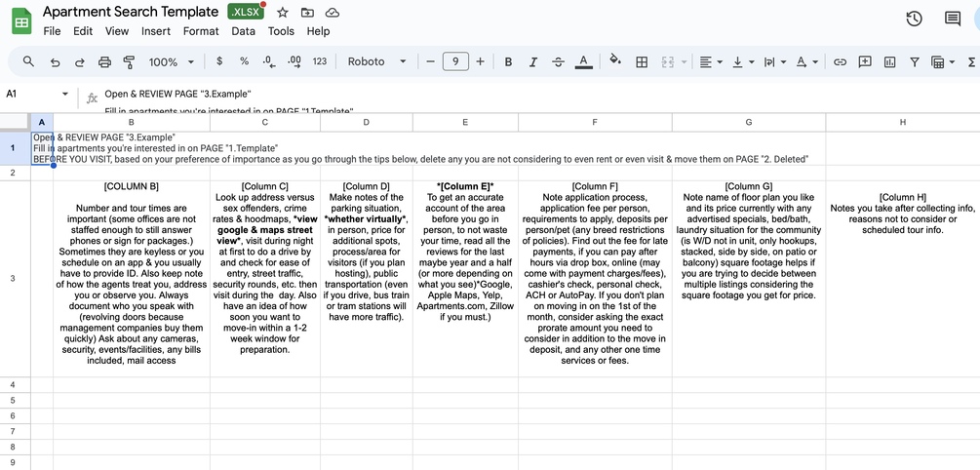Image resolution: width=980 pixels, height=470 pixels.
Task: Click the formula bar text
Action: (178, 94)
